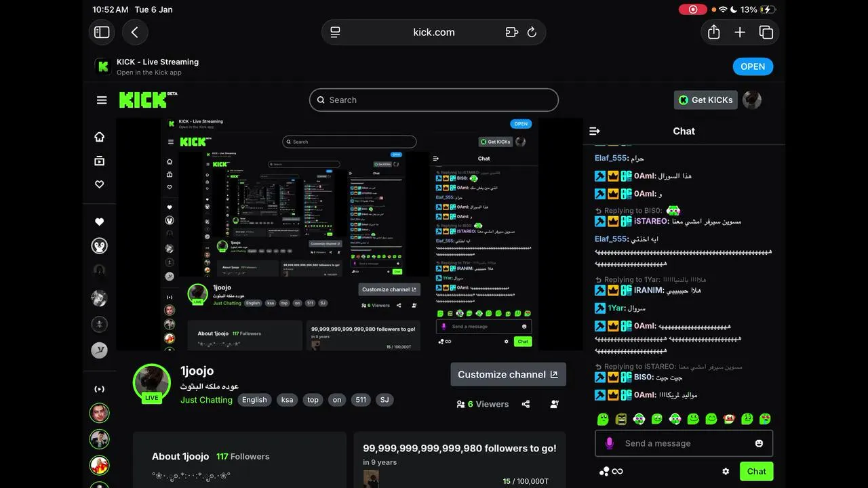
Task: Click the OPEN app button
Action: coord(753,66)
